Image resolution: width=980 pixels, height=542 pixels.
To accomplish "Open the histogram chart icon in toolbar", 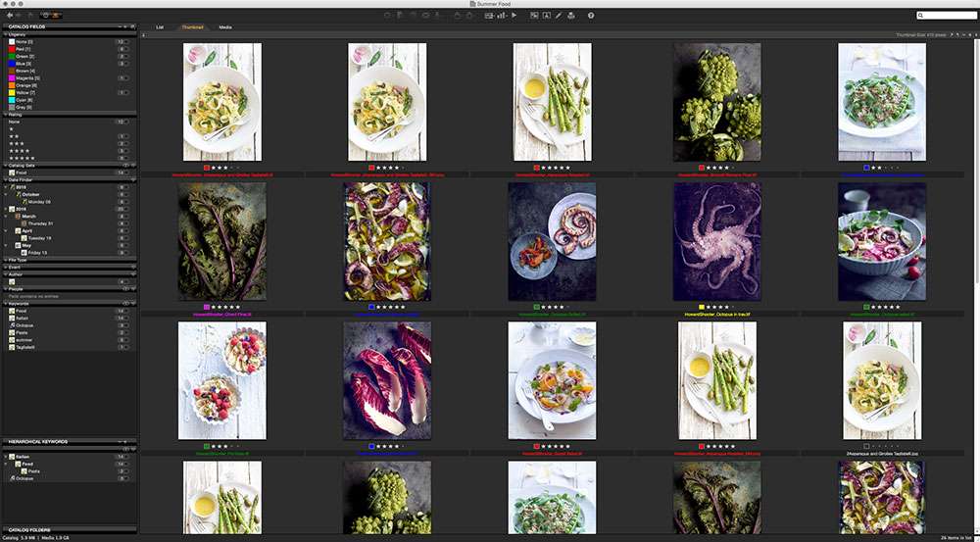I will tap(502, 15).
